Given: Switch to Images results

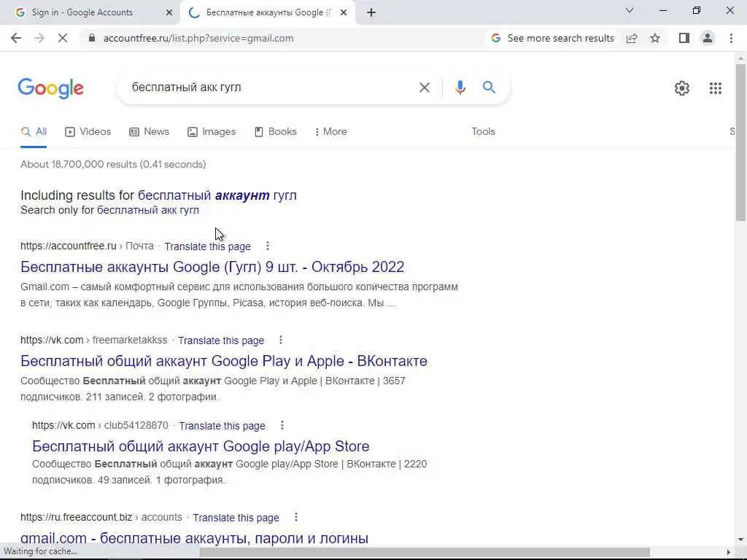Looking at the screenshot, I should coord(212,131).
